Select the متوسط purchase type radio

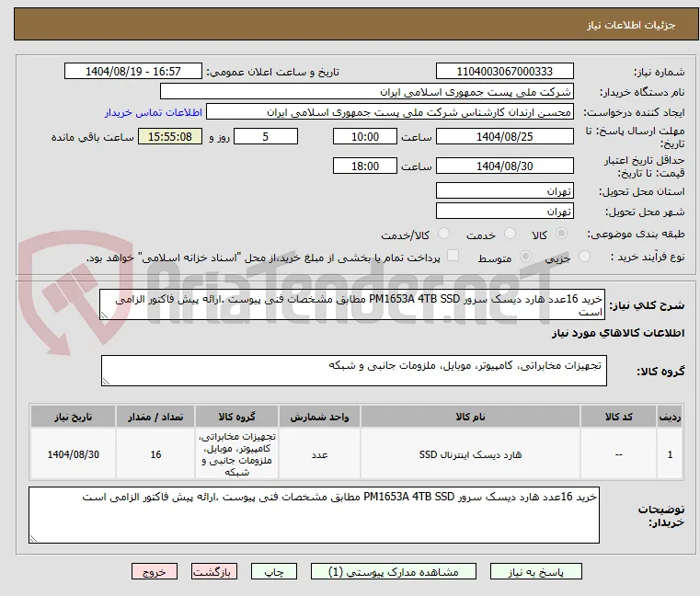(526, 257)
